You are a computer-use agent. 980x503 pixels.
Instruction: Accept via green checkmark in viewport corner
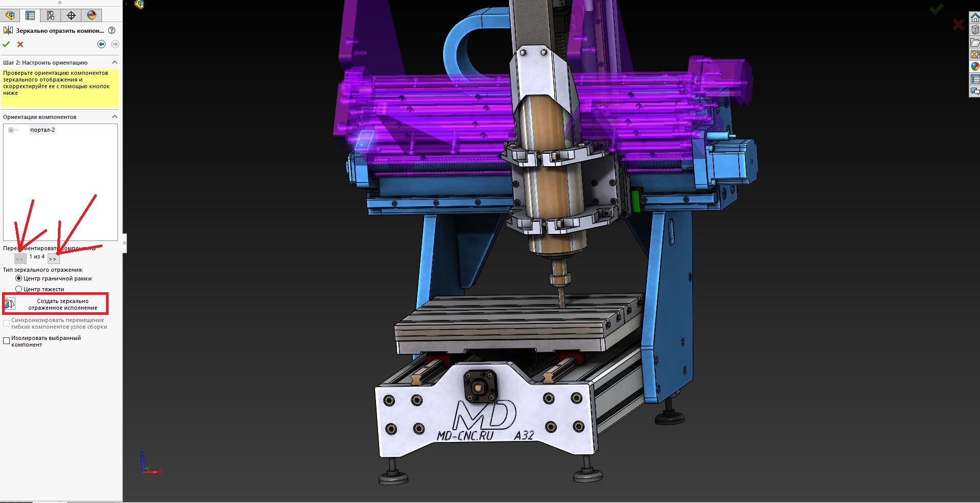click(936, 9)
